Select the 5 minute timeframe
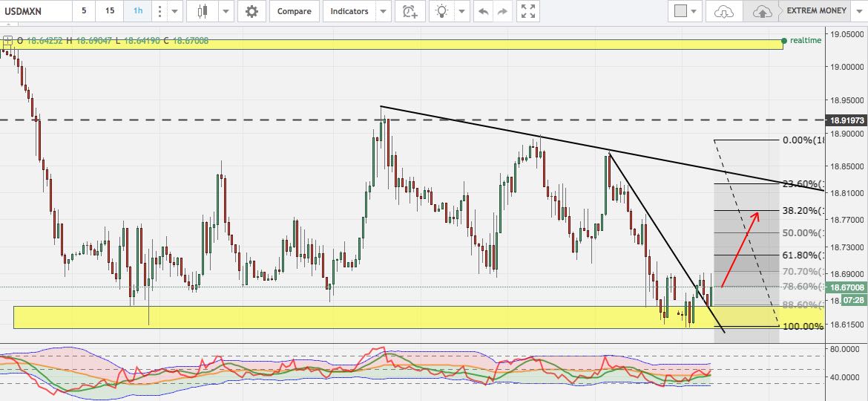Screen dimensions: 868x401 pyautogui.click(x=84, y=11)
